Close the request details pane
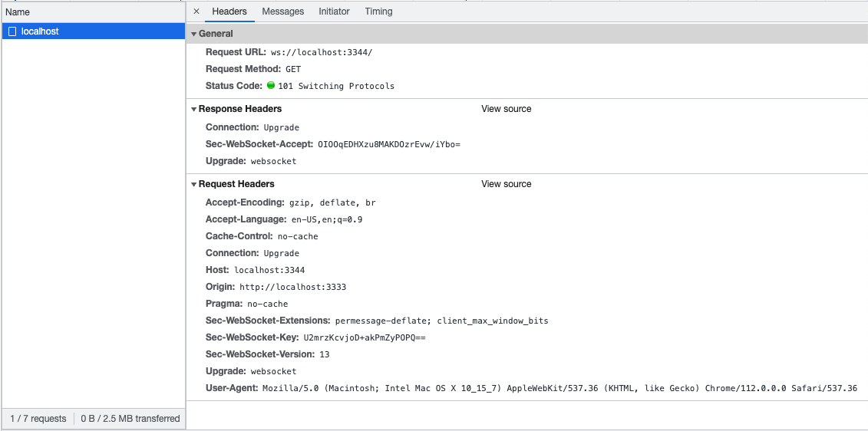This screenshot has height=431, width=868. click(196, 11)
